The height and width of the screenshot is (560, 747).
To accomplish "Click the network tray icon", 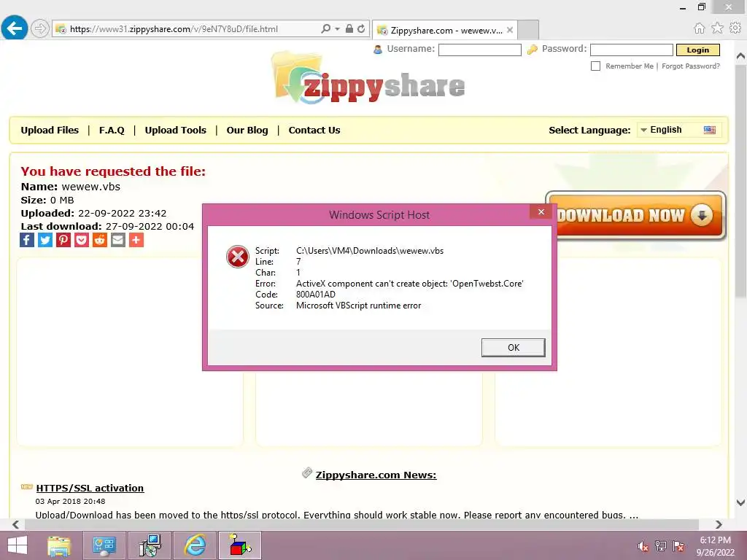I will 661,546.
